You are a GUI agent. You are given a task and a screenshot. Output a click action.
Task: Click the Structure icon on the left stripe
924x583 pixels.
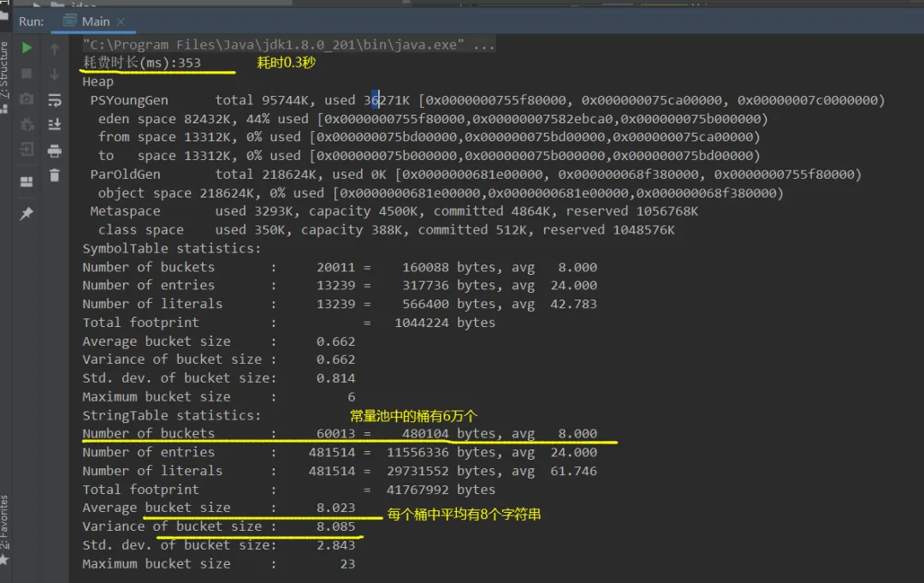click(x=4, y=109)
